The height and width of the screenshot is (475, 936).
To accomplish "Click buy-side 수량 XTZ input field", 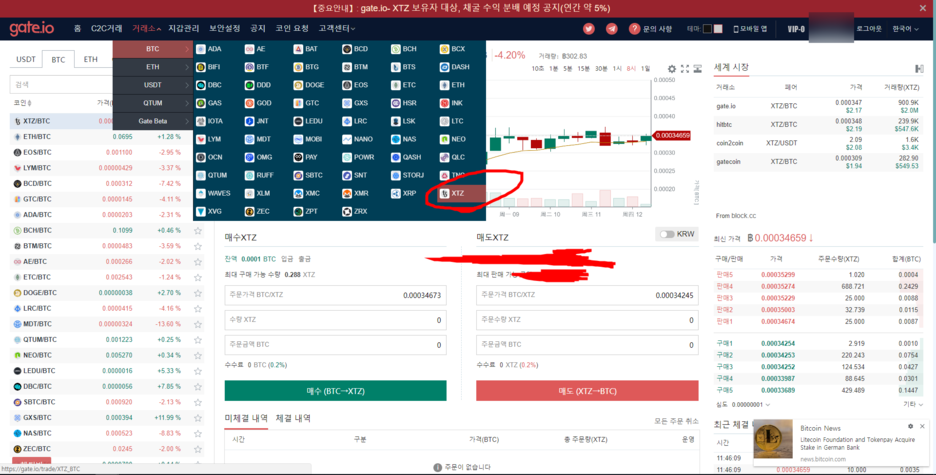I will (x=335, y=320).
